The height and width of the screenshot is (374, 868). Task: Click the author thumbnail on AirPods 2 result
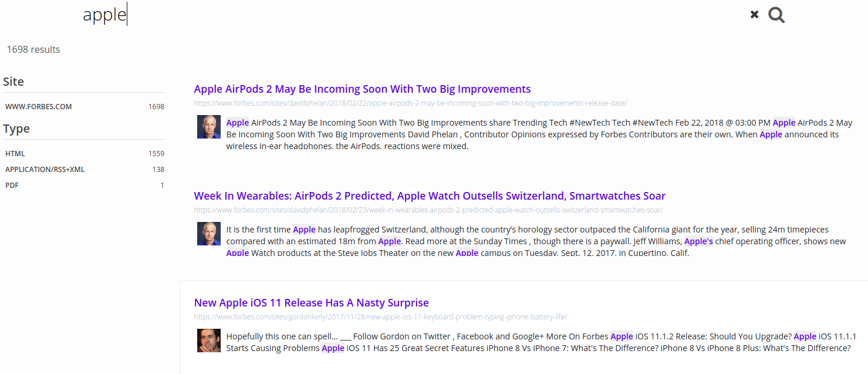[208, 127]
